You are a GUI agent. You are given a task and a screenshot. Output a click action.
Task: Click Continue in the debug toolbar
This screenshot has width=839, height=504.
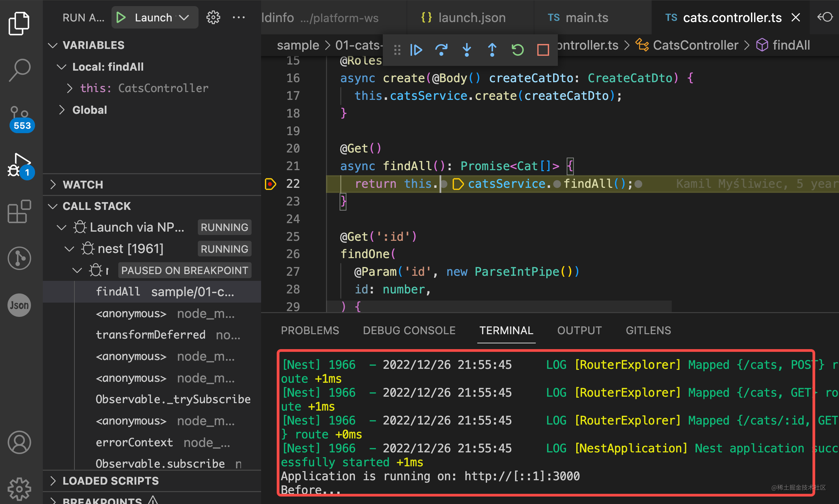point(416,50)
